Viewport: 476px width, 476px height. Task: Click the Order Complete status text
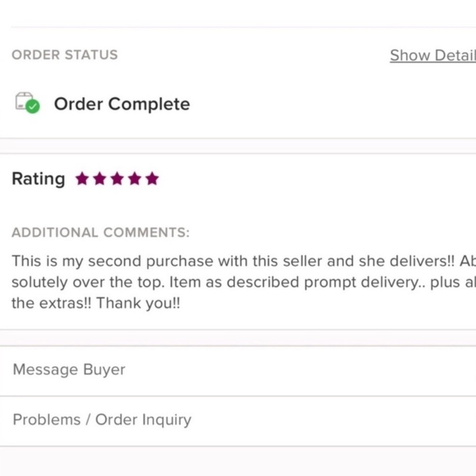122,104
